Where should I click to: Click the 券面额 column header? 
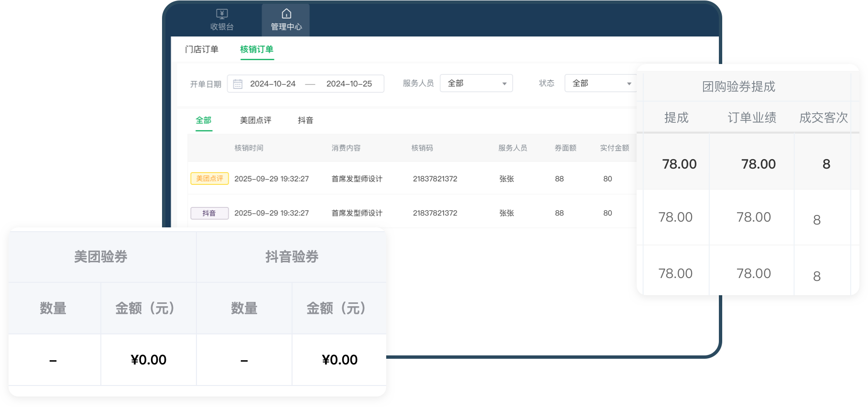click(x=565, y=148)
